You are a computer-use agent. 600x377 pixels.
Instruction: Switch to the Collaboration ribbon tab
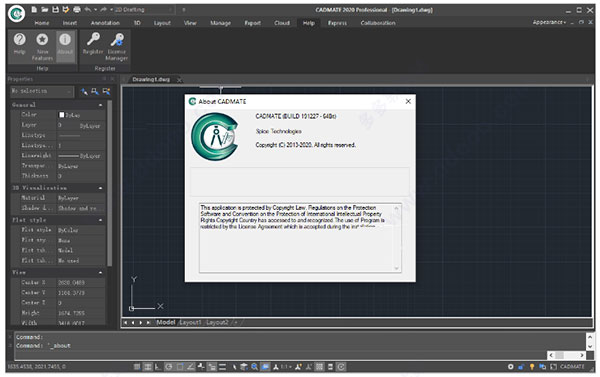click(x=378, y=23)
